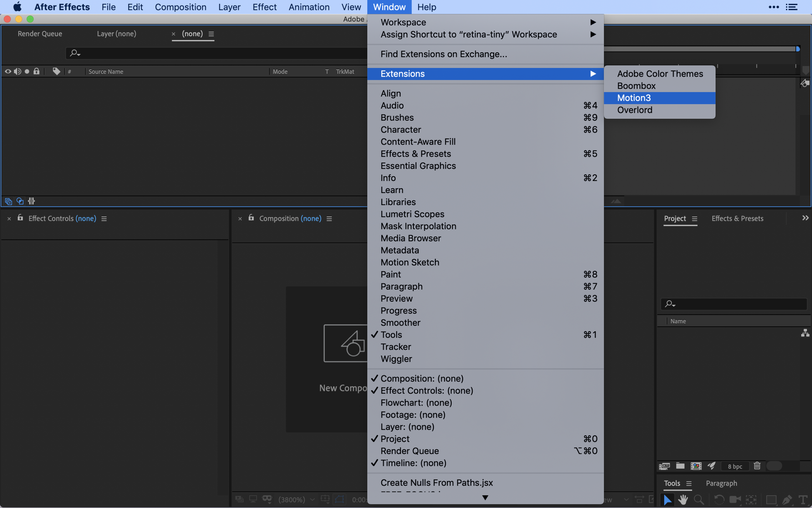Image resolution: width=812 pixels, height=508 pixels.
Task: Create a new folder in Project panel
Action: click(680, 466)
